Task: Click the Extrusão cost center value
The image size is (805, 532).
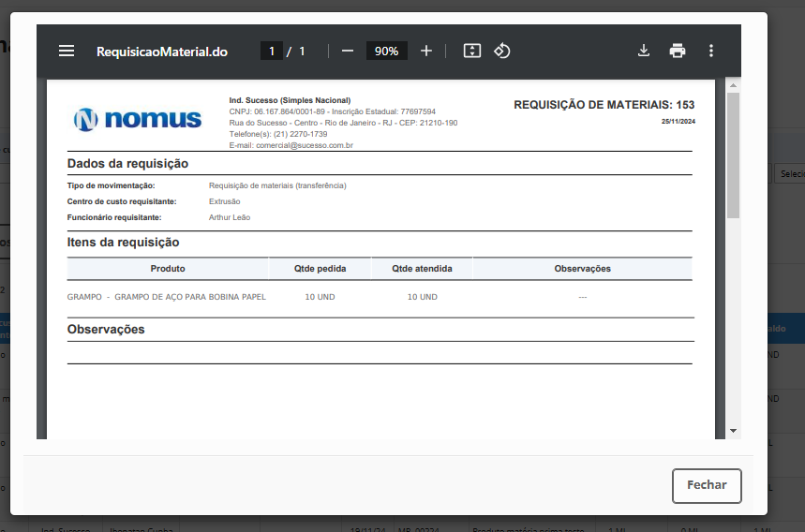Action: 224,201
